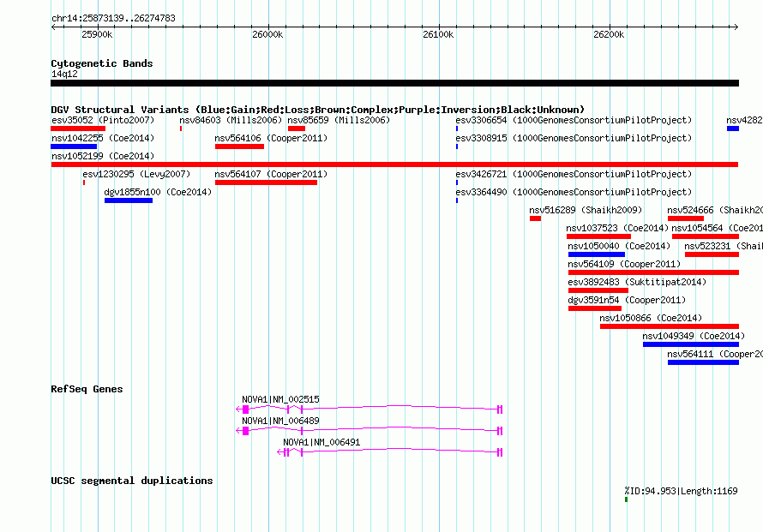This screenshot has height=532, width=763.
Task: Click the ruler's left arrowhead
Action: tap(53, 27)
